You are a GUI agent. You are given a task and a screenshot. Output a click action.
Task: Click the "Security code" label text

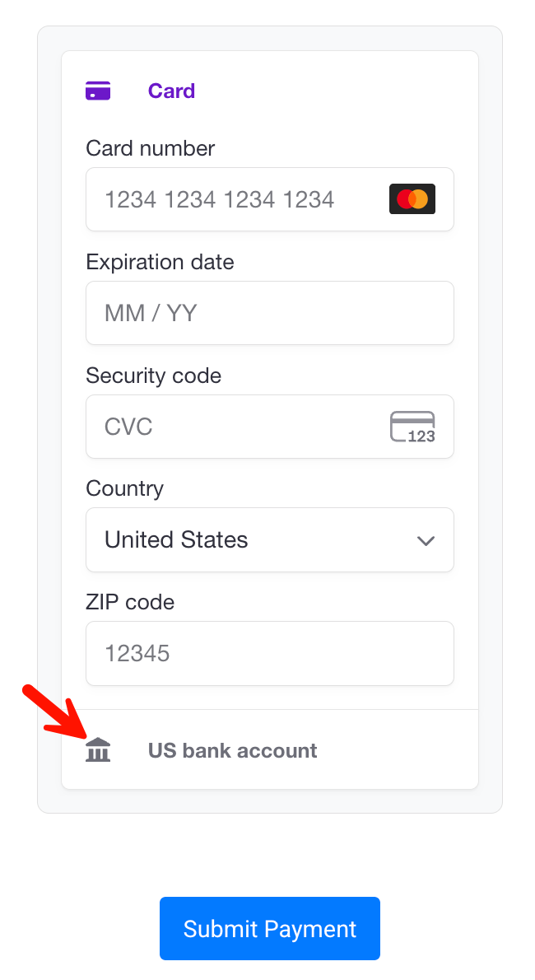pyautogui.click(x=153, y=376)
